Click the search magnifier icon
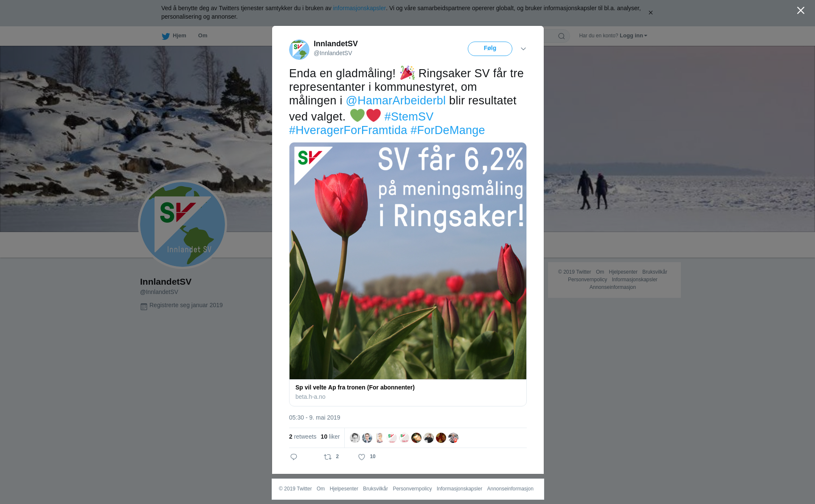Screen dimensions: 815x504 point(562,36)
